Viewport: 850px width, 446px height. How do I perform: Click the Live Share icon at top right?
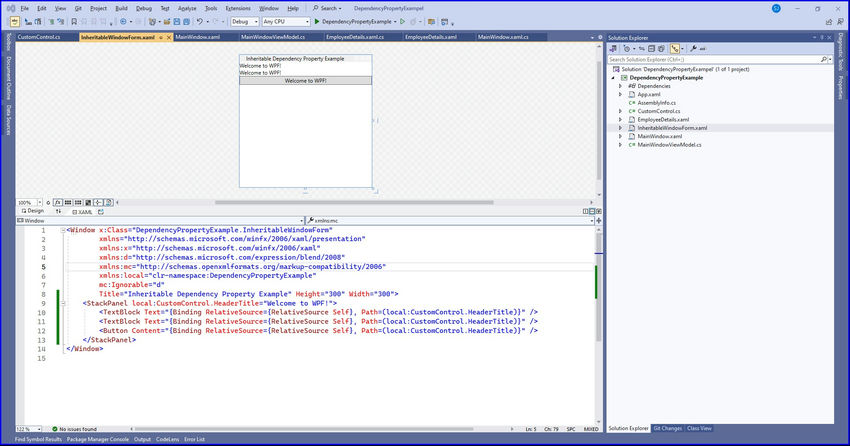[x=828, y=22]
